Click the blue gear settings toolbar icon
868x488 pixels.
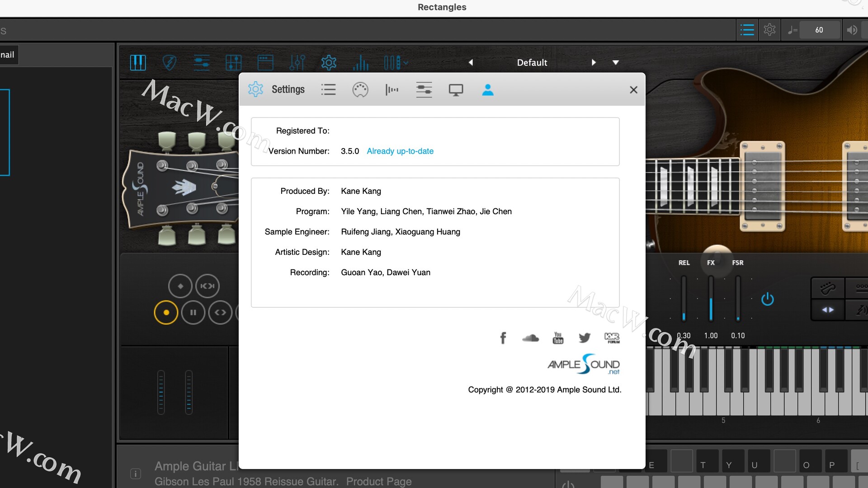tap(329, 62)
